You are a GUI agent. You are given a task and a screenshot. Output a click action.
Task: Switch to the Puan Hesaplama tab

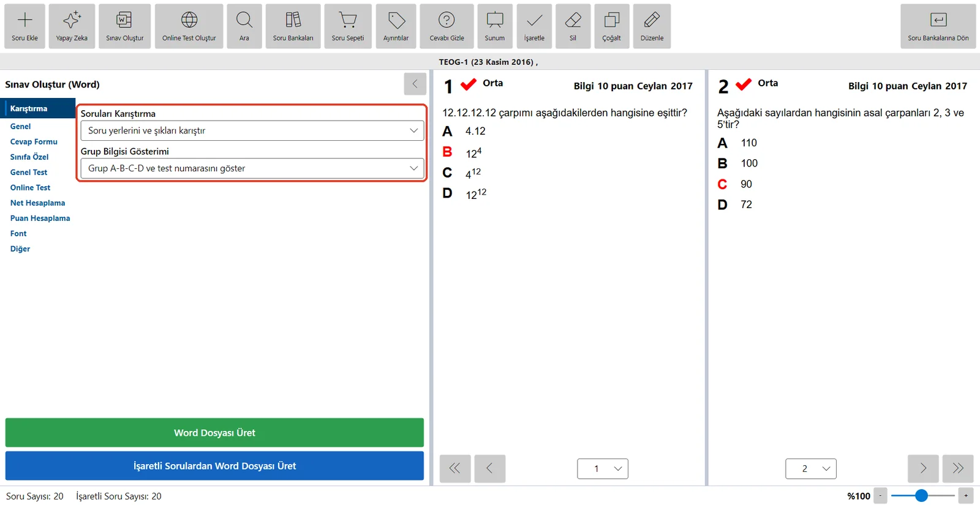[40, 218]
